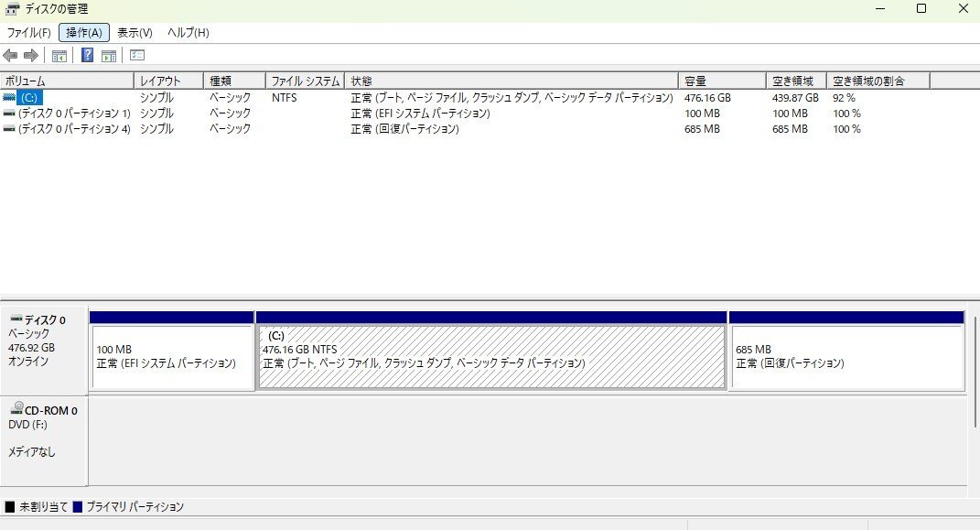Open the Help question mark icon

coord(88,55)
